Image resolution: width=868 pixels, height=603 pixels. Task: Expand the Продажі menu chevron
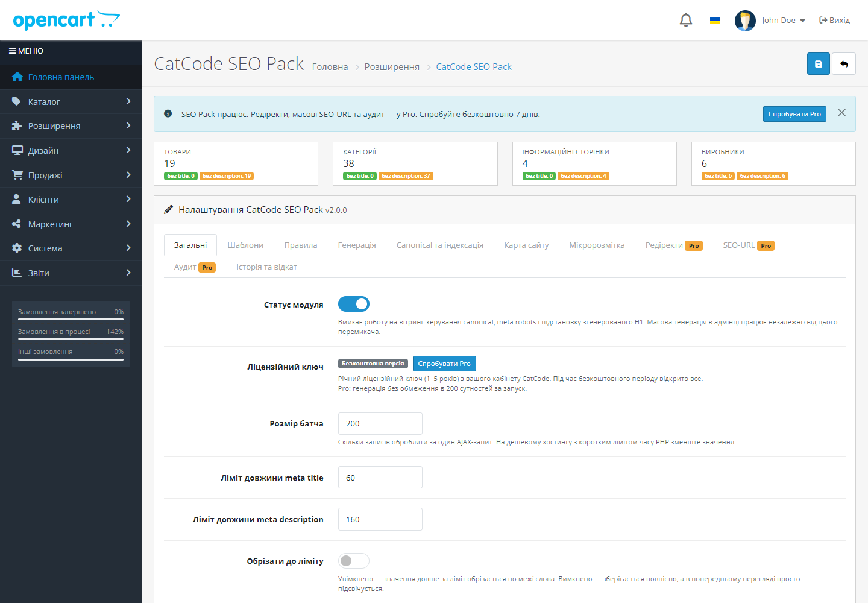[x=128, y=175]
